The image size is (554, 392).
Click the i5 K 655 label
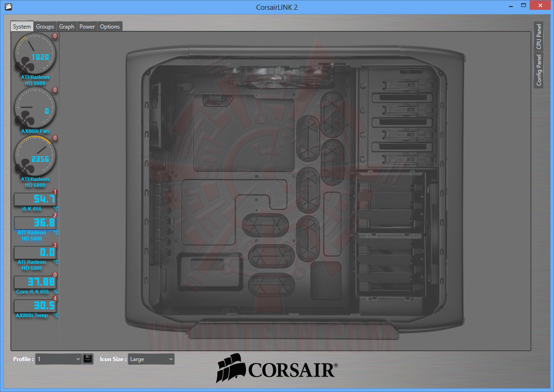32,209
